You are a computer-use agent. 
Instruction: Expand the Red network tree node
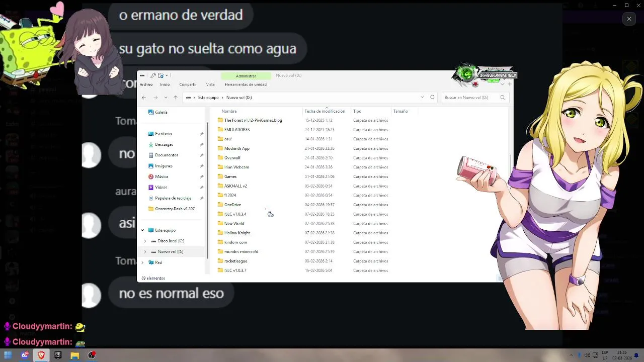tap(142, 262)
